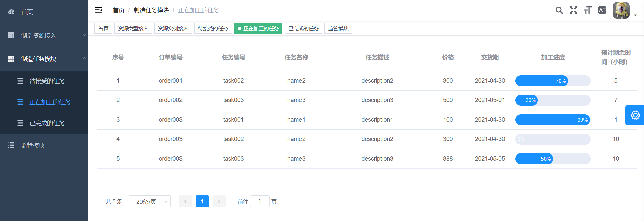Open the search magnifier icon
Screen dimensions: 644x221
click(x=559, y=10)
